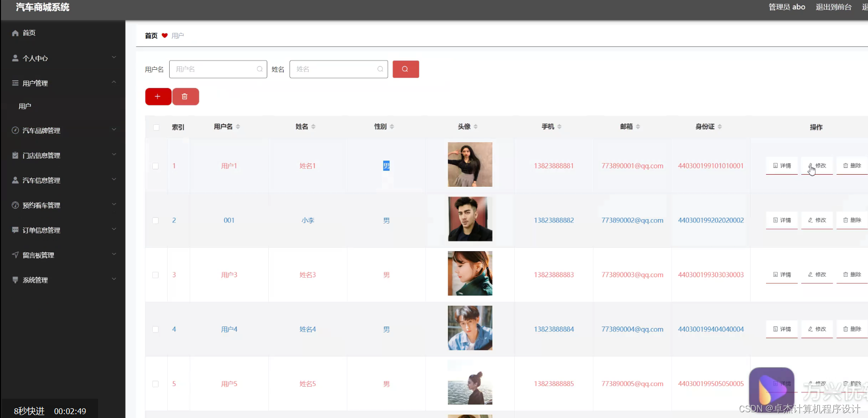
Task: Click 管理员 abo in top bar
Action: 787,7
